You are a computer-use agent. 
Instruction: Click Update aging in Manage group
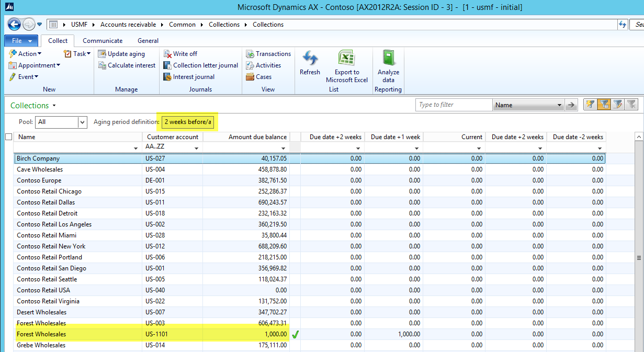tap(126, 54)
